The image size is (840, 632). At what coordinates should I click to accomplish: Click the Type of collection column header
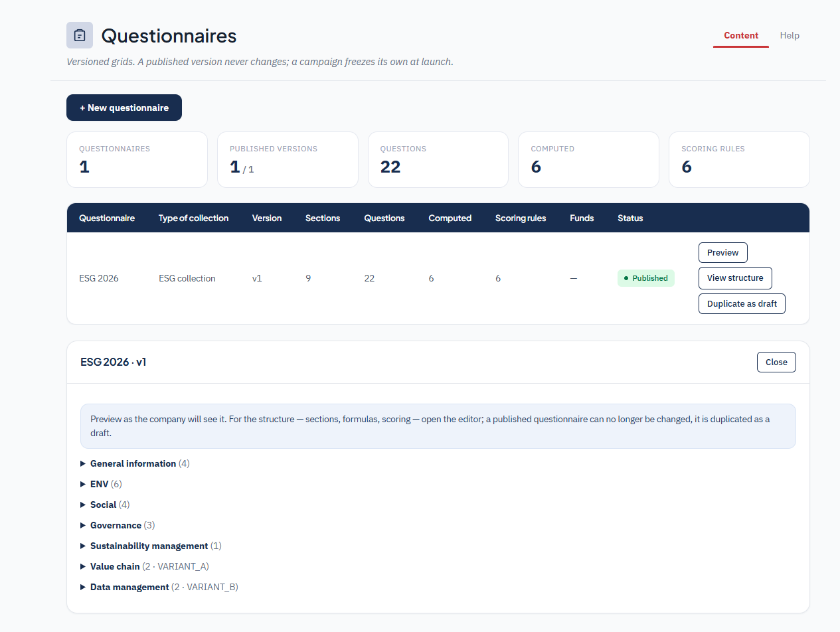[x=193, y=218]
